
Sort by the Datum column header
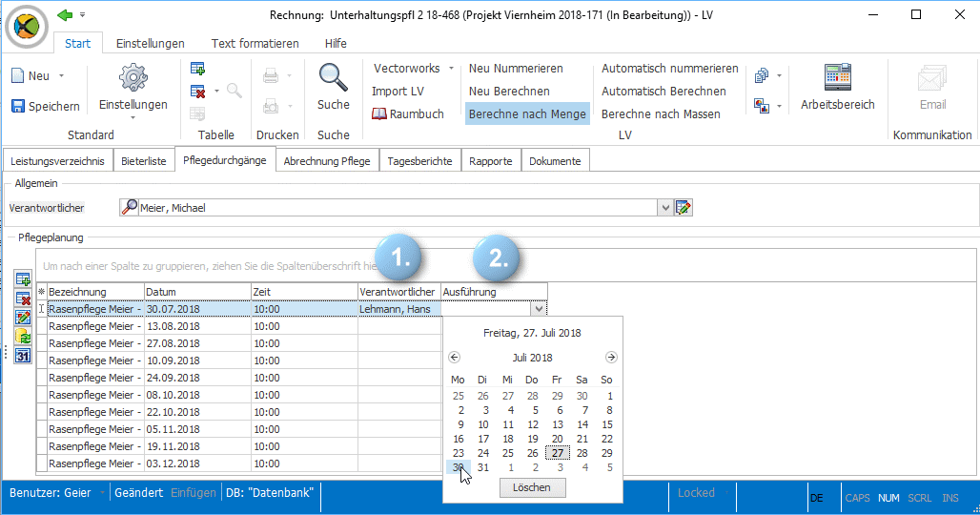(197, 292)
